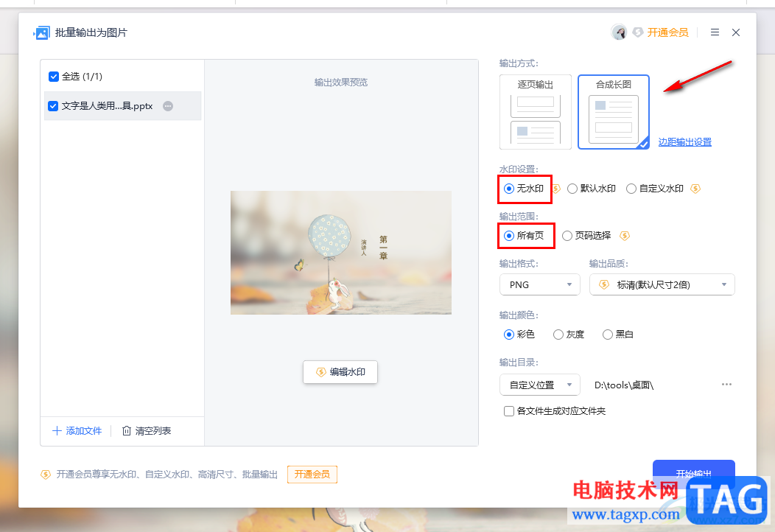Click the slide preview thumbnail
This screenshot has width=775, height=532.
(340, 253)
